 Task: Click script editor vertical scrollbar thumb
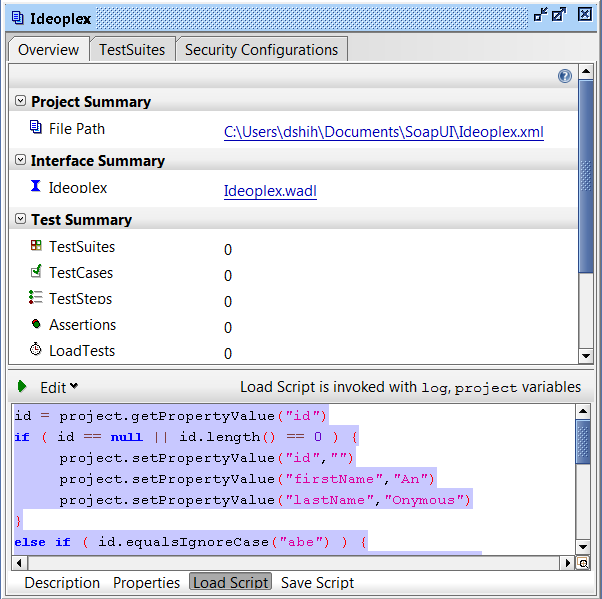583,442
